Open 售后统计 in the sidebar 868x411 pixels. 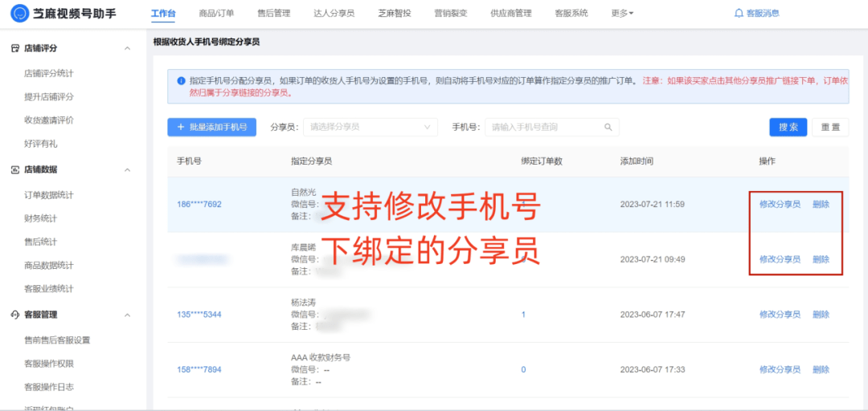(40, 242)
